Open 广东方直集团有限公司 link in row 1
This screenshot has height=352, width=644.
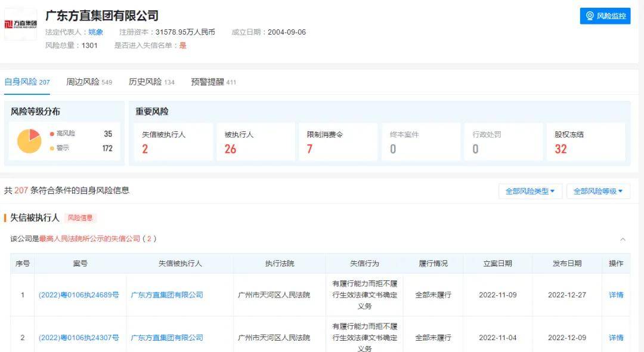pos(167,295)
